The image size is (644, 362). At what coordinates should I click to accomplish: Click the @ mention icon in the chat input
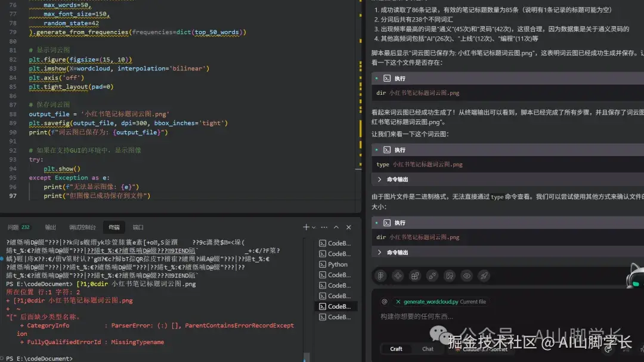pos(385,302)
